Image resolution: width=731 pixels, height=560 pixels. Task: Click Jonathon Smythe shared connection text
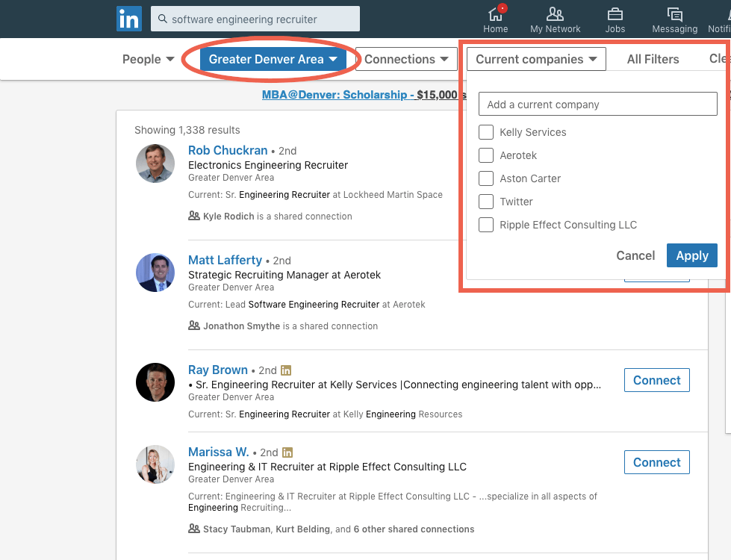[x=290, y=326]
